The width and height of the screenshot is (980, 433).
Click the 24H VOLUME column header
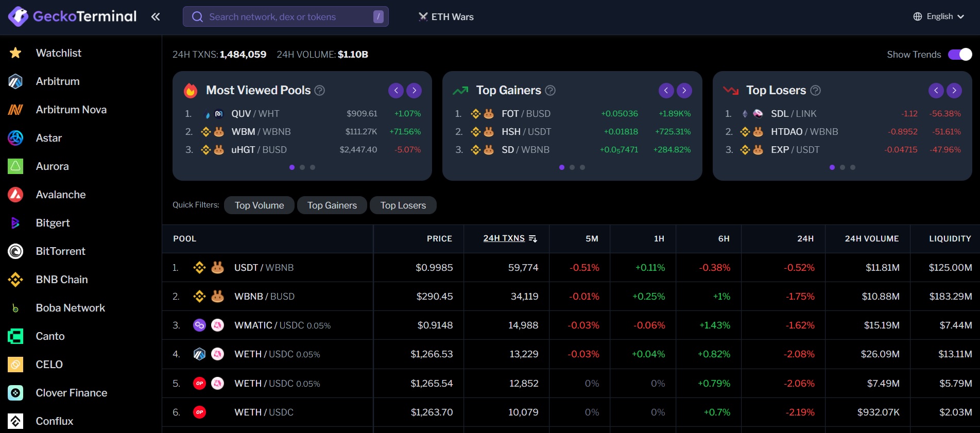coord(872,239)
